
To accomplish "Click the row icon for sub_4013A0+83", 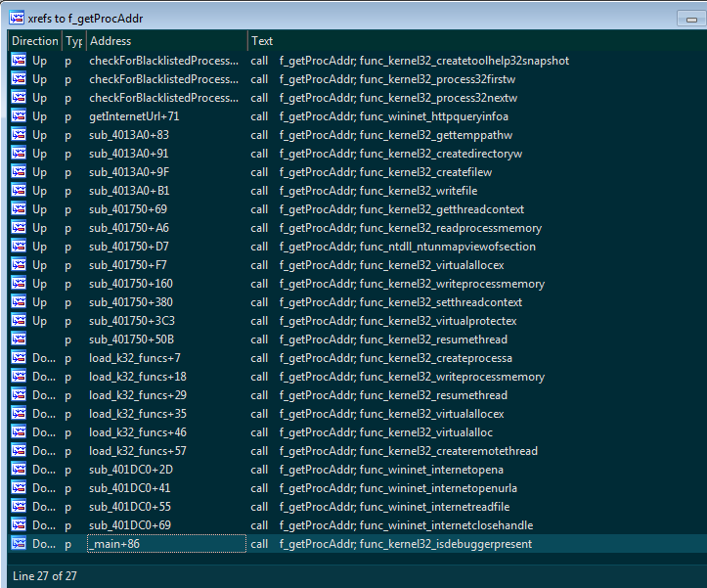I will pyautogui.click(x=19, y=135).
